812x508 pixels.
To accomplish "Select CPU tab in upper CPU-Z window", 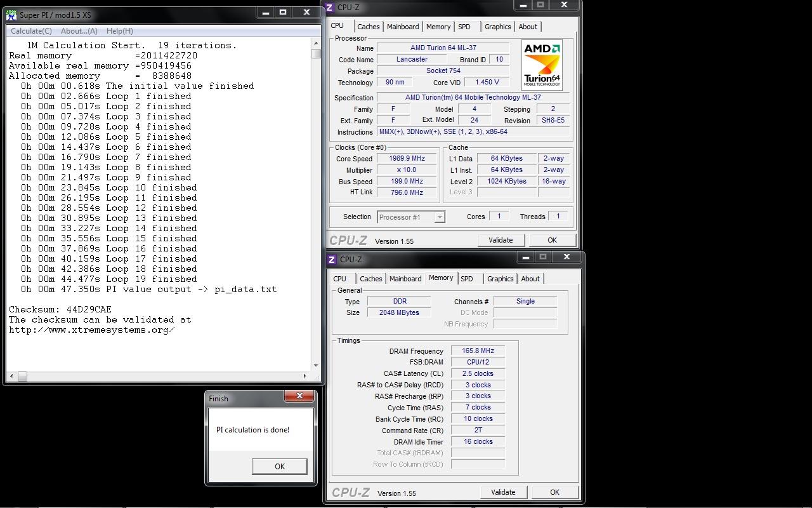I will (x=337, y=25).
